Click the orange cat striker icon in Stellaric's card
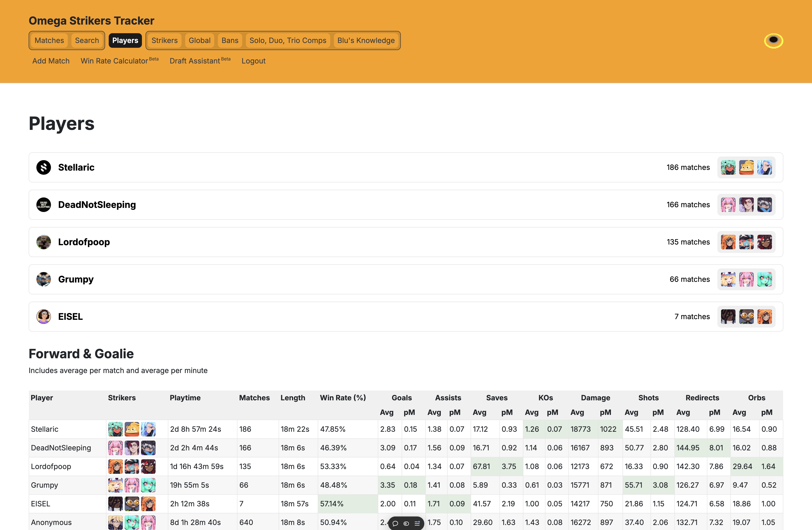The height and width of the screenshot is (530, 812). (x=746, y=167)
